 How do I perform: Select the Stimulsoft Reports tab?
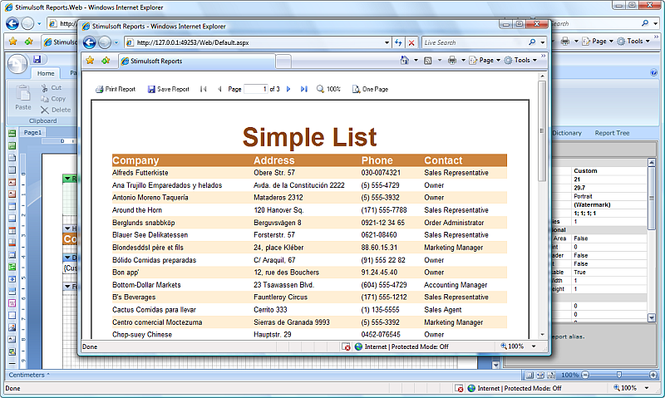pos(197,61)
